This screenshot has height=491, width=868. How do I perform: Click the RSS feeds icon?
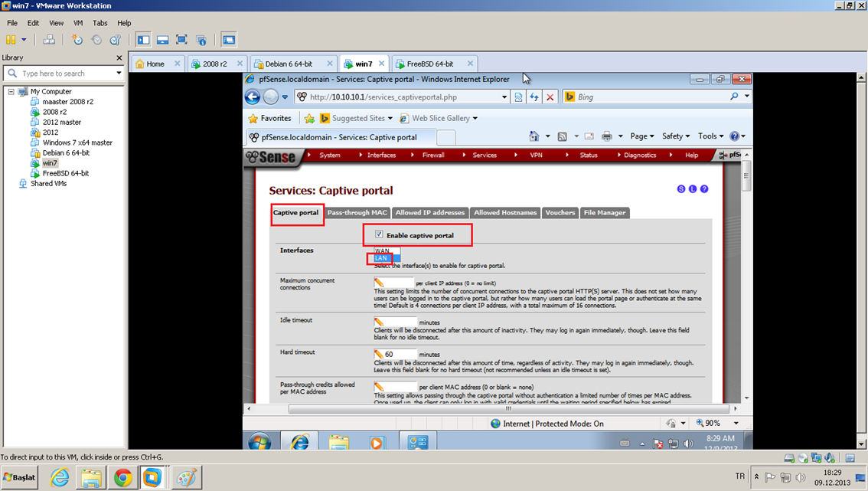tap(562, 136)
